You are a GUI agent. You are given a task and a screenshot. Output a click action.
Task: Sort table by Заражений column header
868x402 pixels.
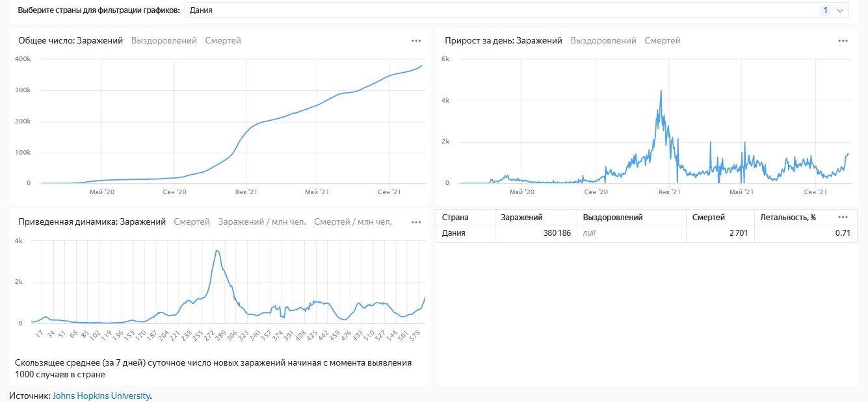pos(521,218)
